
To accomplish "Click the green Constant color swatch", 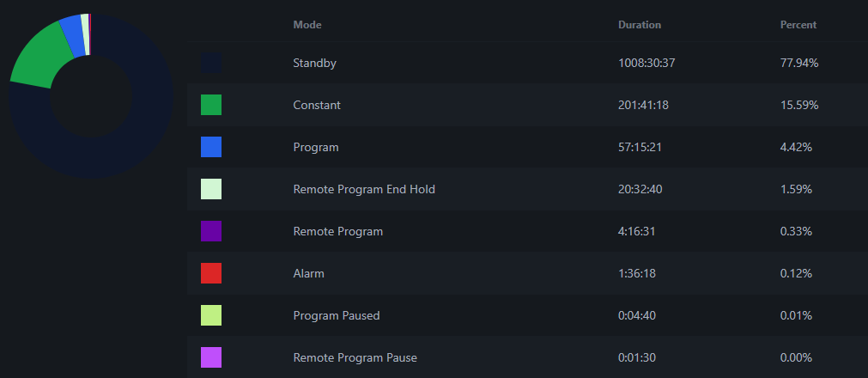I will tap(211, 105).
